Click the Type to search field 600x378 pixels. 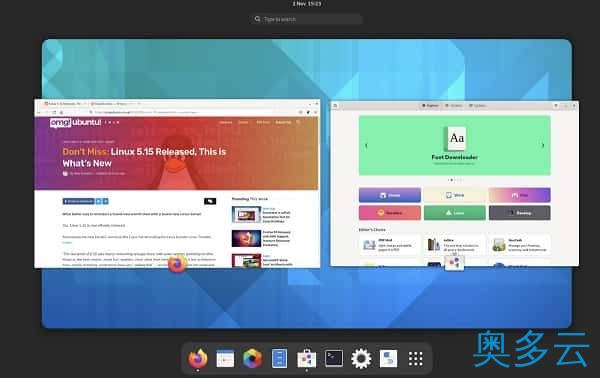(x=306, y=19)
